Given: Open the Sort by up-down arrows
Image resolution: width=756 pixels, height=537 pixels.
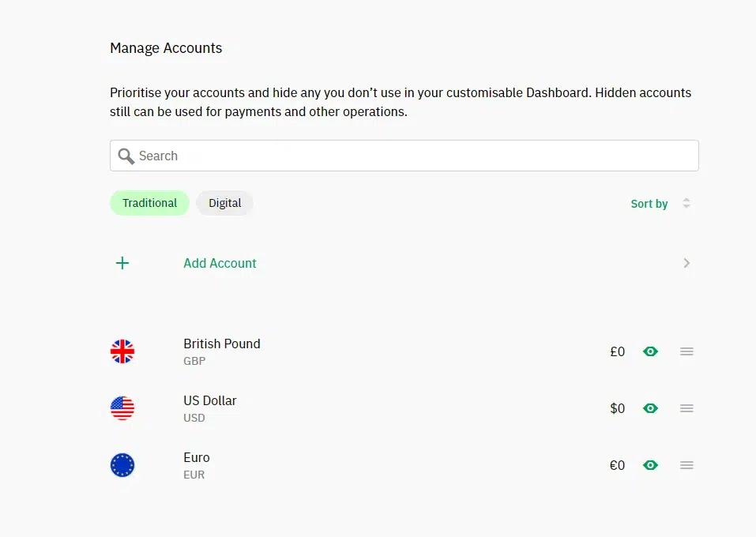Looking at the screenshot, I should point(686,204).
